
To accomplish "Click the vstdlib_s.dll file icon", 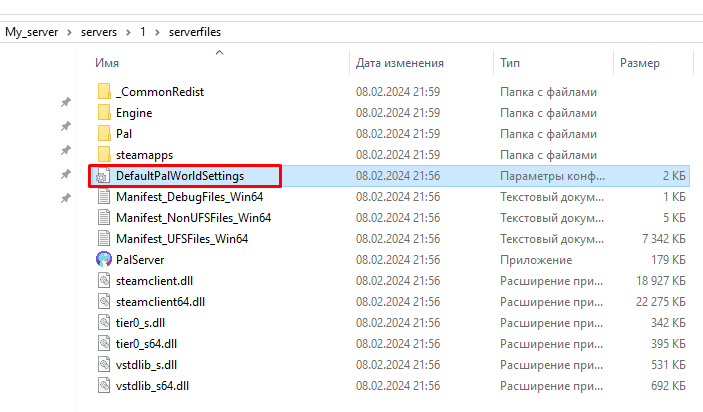I will (104, 365).
